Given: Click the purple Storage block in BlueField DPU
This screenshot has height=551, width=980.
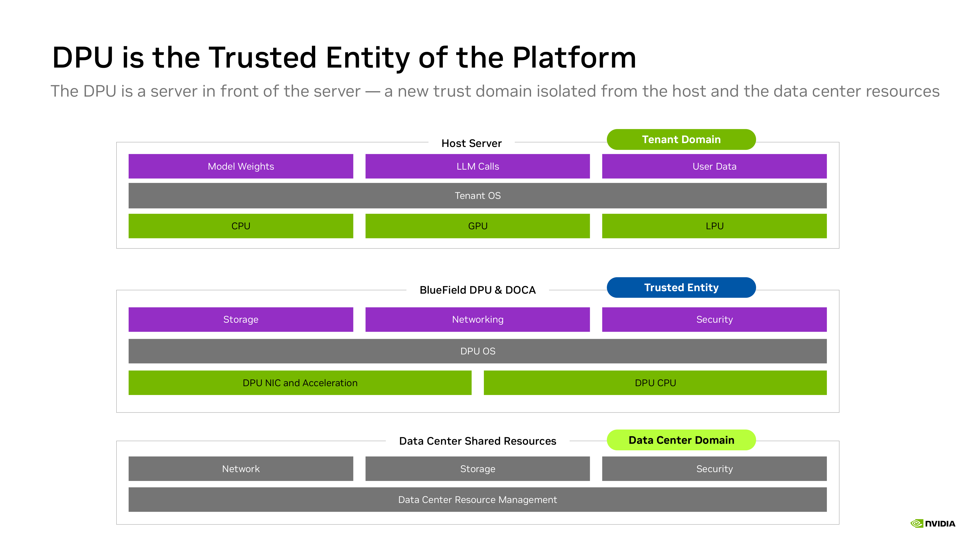Looking at the screenshot, I should pos(241,319).
